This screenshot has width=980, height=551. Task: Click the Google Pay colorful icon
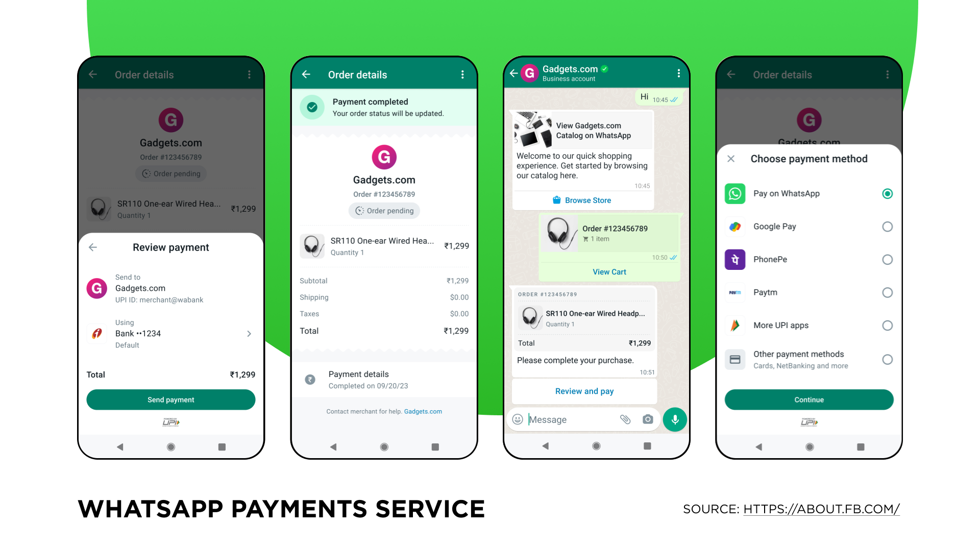[736, 226]
